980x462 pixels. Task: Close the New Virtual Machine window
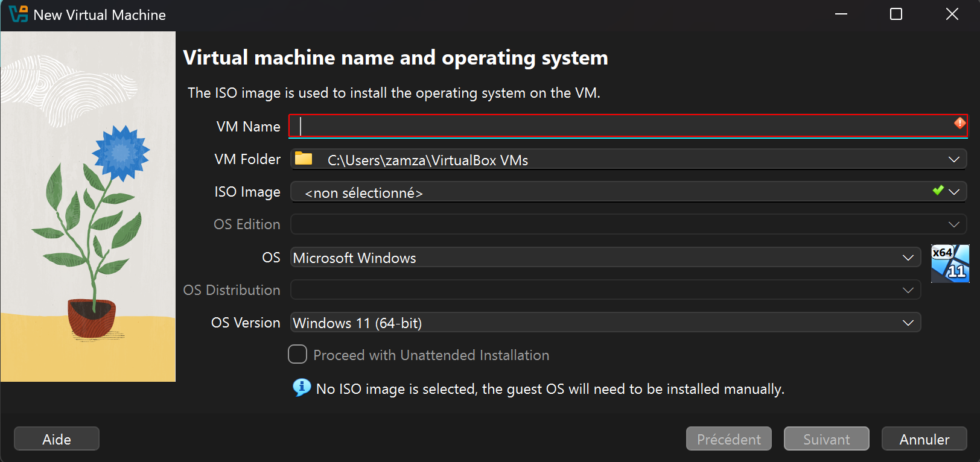[x=952, y=14]
